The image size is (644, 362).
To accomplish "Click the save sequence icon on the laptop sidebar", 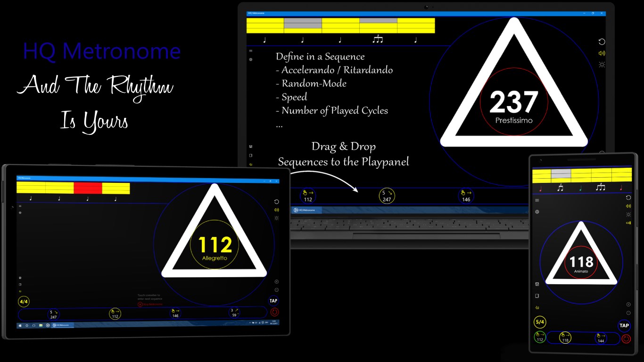I will 250,146.
